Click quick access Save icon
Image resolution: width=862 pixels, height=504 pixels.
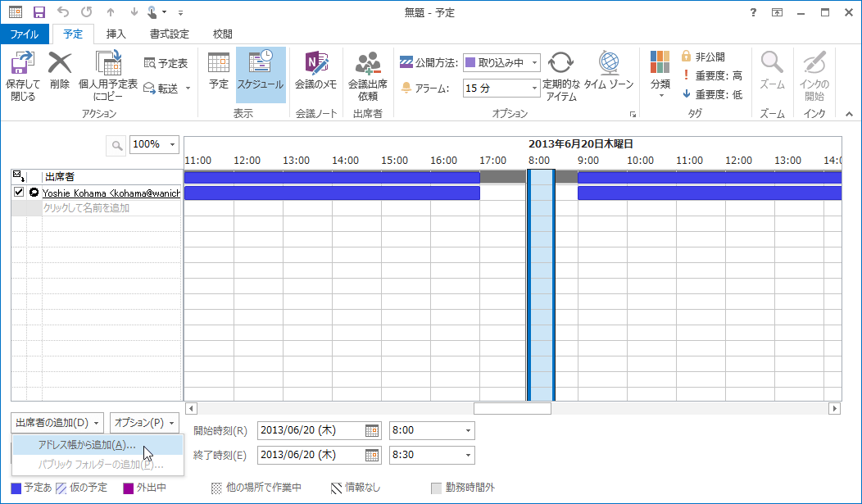point(39,12)
